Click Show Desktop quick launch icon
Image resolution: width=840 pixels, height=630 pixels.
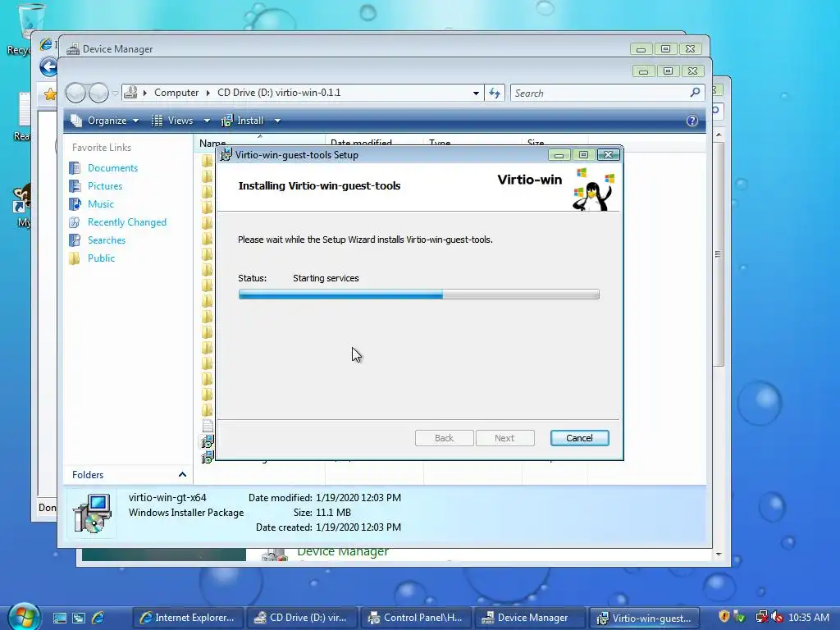(59, 618)
